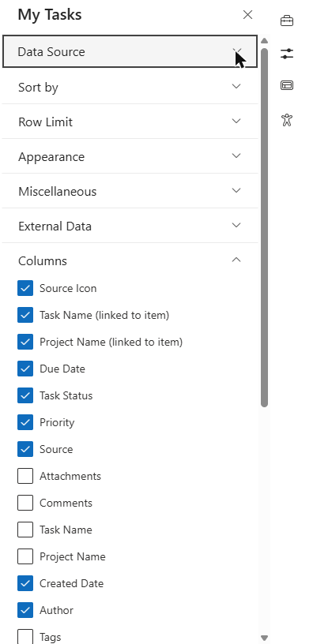Expand the Data Source section
313x644 pixels.
(x=130, y=52)
